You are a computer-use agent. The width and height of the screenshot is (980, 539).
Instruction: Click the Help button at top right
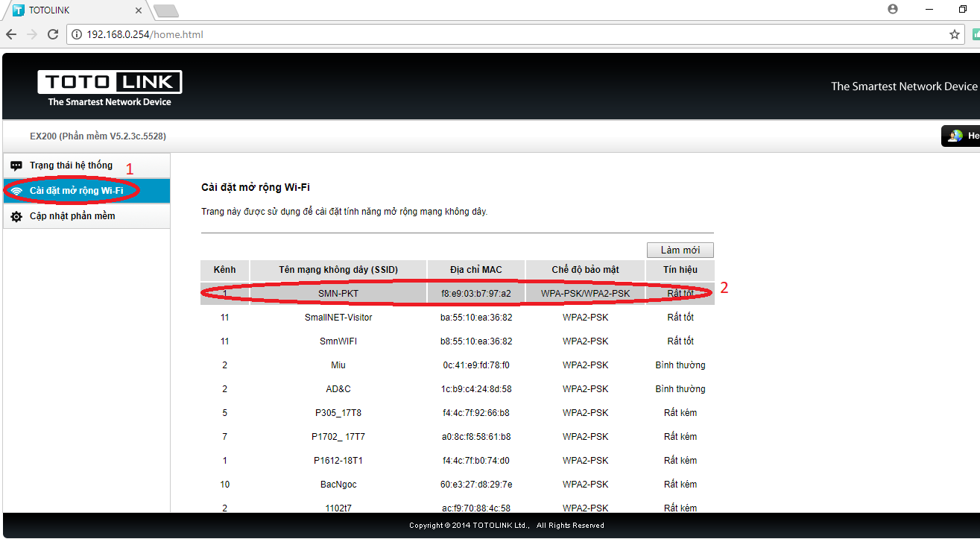pyautogui.click(x=961, y=136)
